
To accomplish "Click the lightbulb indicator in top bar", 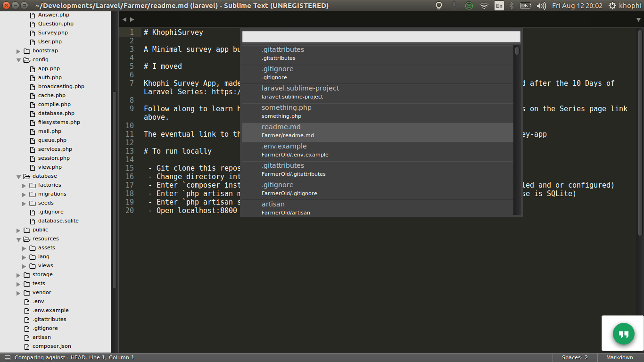I will tap(439, 6).
